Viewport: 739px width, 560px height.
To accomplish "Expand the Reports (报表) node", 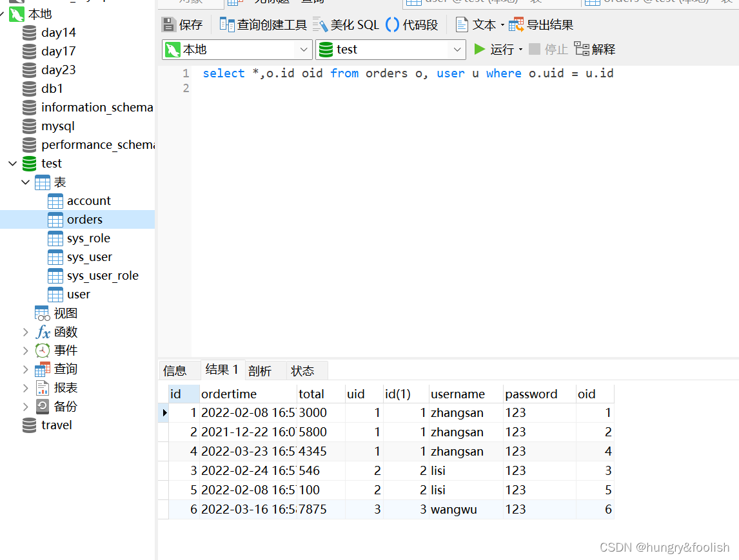I will [25, 388].
